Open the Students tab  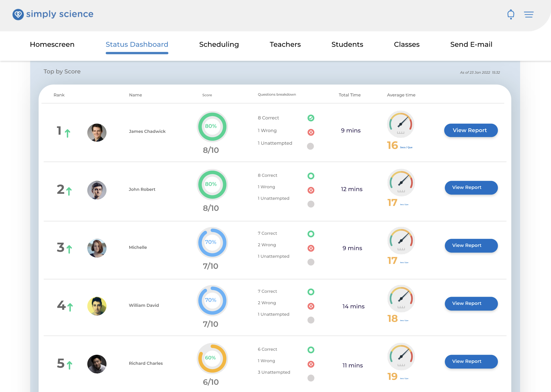347,45
